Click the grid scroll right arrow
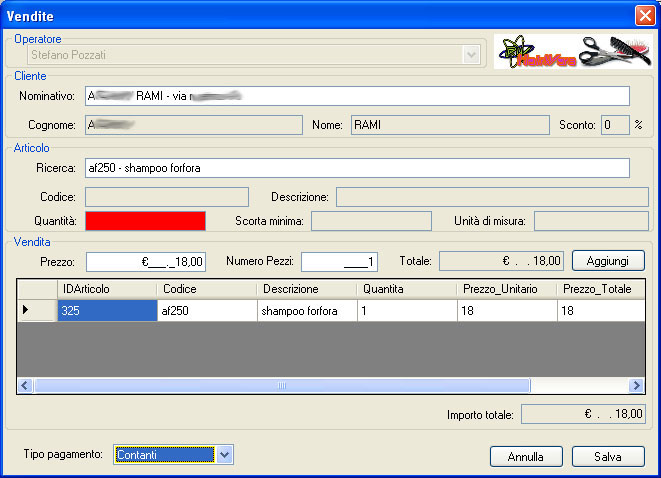The image size is (661, 478). point(636,385)
